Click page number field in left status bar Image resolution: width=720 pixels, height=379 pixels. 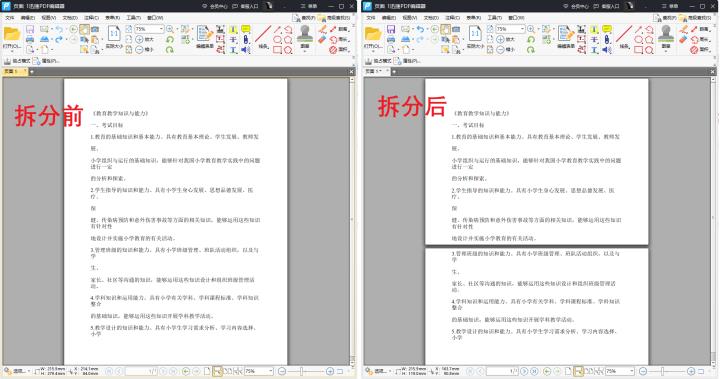click(141, 371)
